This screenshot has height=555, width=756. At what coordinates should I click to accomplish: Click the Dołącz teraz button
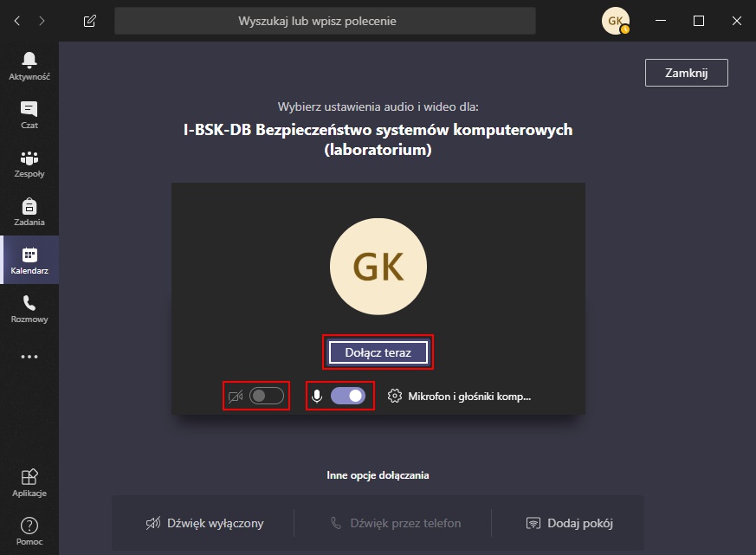tap(378, 352)
